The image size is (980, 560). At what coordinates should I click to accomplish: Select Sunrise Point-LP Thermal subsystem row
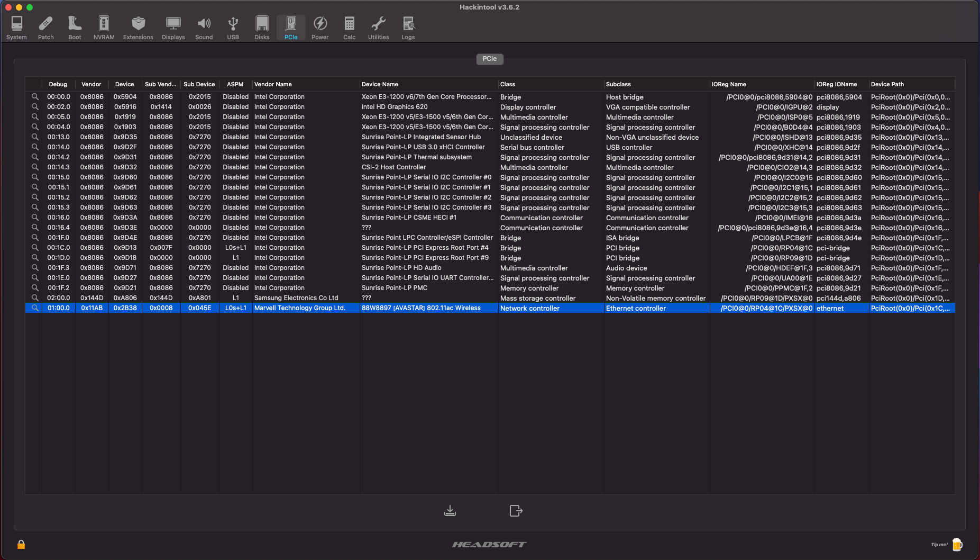490,157
